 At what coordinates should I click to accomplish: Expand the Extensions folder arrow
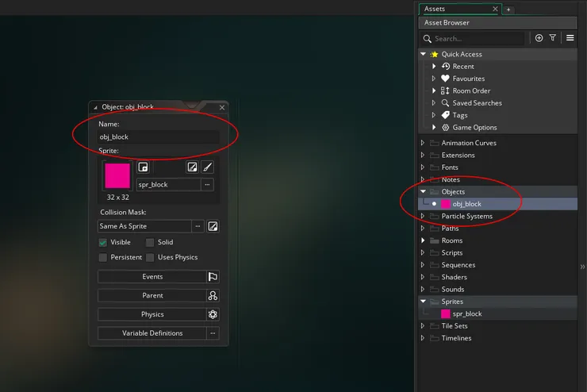(423, 155)
